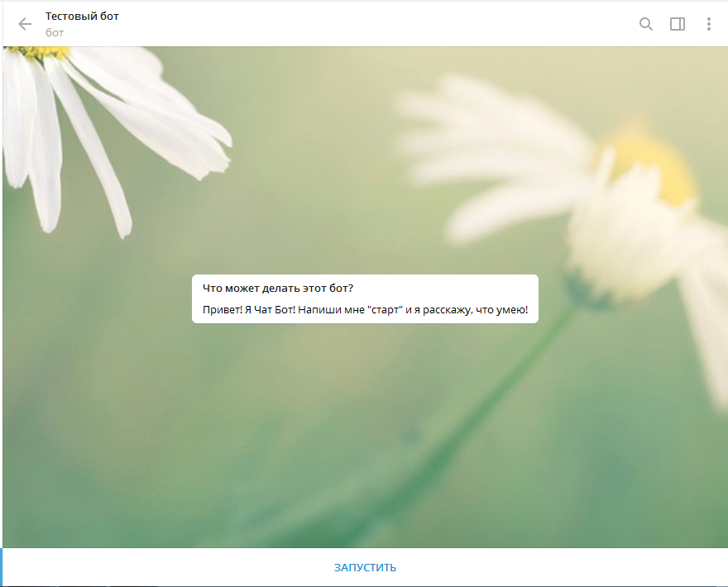
Task: Open search in this chat
Action: coord(646,24)
